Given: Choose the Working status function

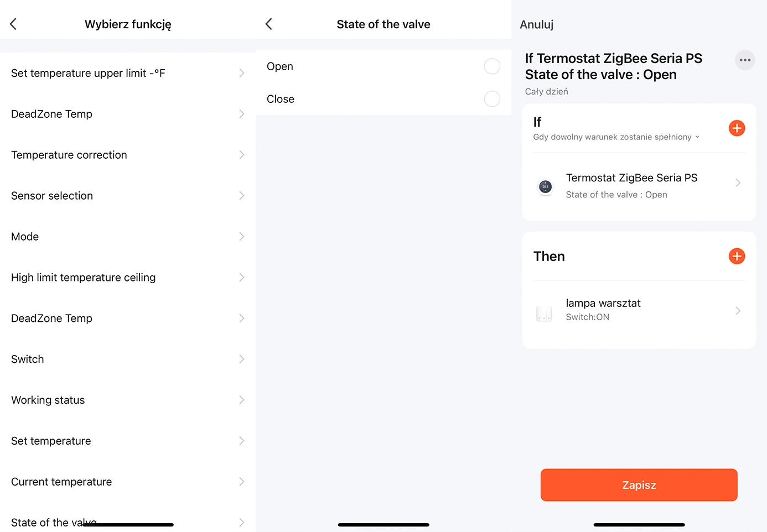Looking at the screenshot, I should click(127, 400).
